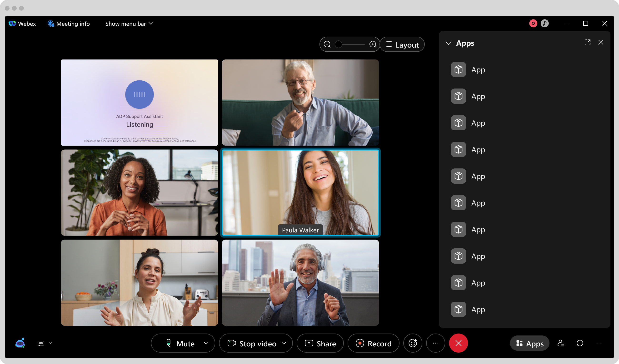Open the participants panel icon
The height and width of the screenshot is (364, 619).
point(560,343)
